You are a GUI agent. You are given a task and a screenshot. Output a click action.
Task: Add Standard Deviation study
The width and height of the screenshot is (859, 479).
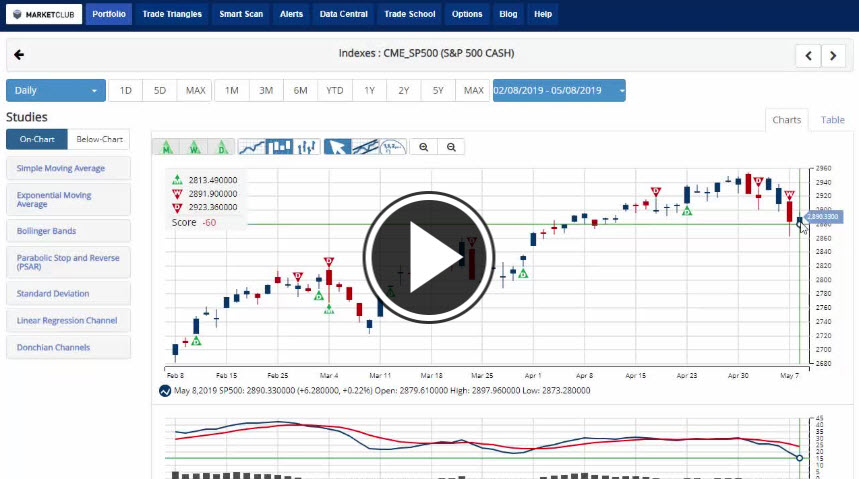[68, 293]
